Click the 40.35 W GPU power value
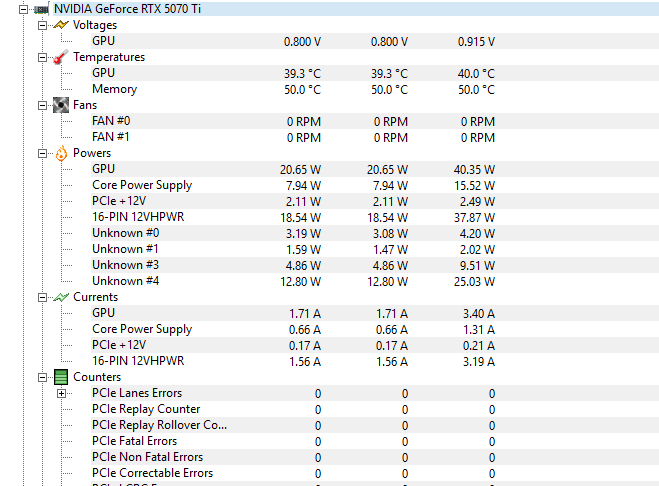This screenshot has height=486, width=659. point(474,169)
